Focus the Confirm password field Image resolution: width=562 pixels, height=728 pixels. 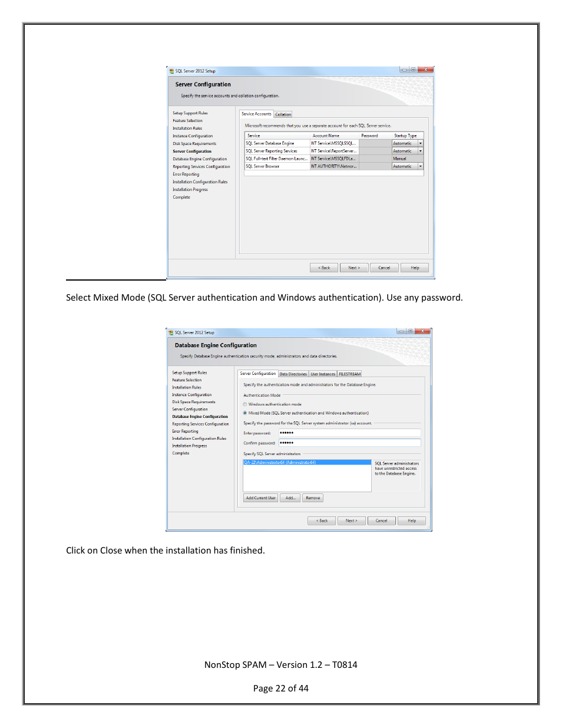coord(349,443)
